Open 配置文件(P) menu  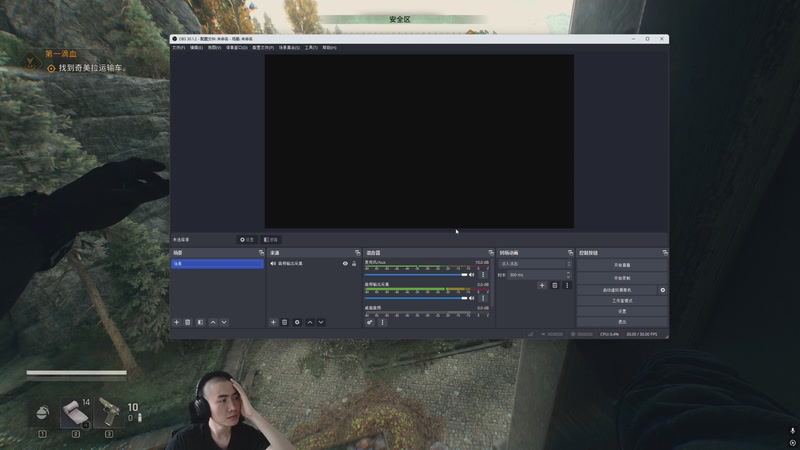(x=263, y=48)
